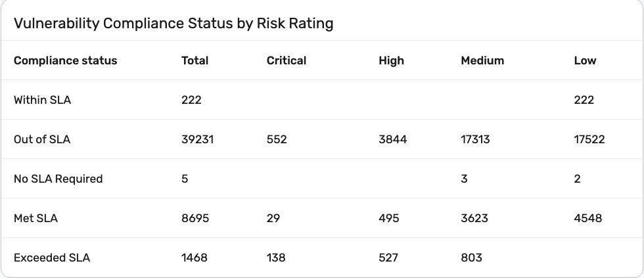This screenshot has height=278, width=644.
Task: Select the Within SLA row label
Action: pyautogui.click(x=42, y=100)
